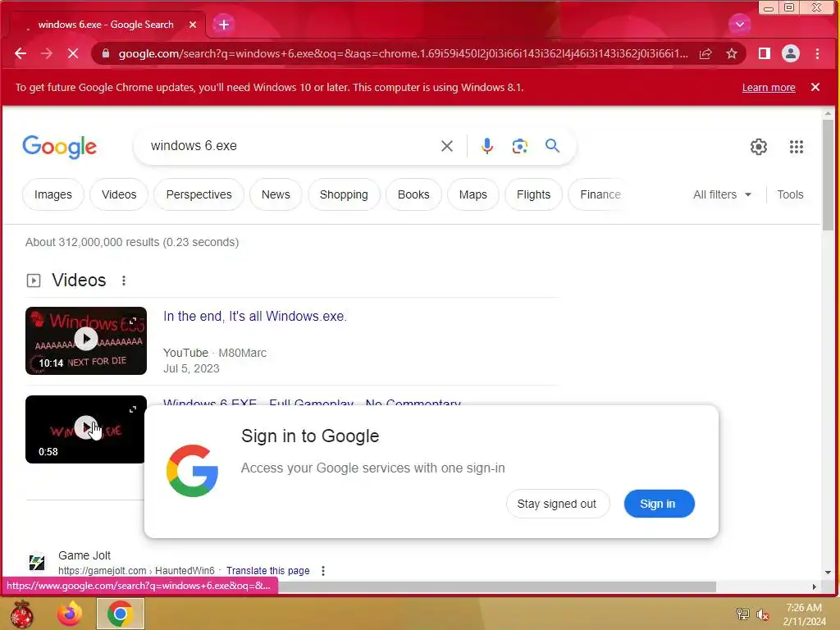Viewport: 840px width, 630px height.
Task: Open the Chrome three-dot menu
Action: 818,53
